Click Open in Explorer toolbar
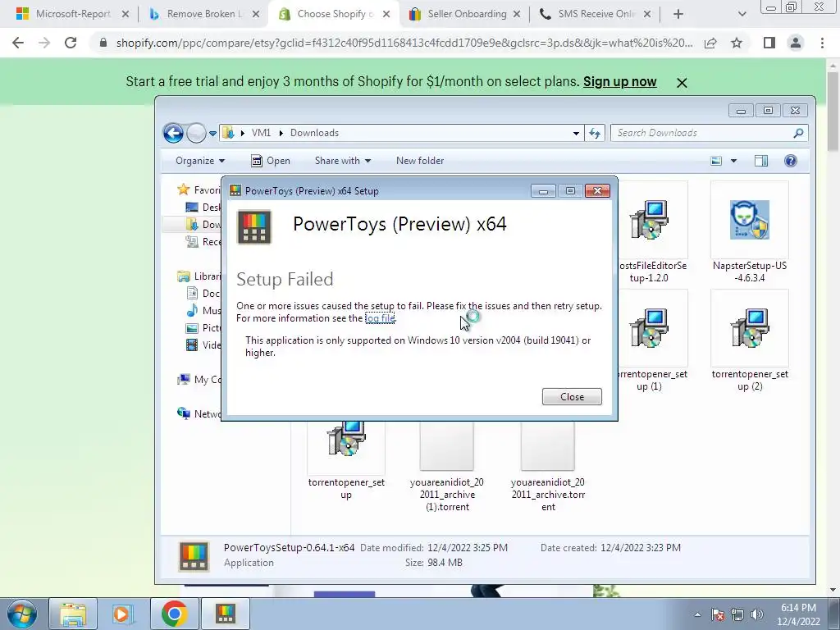840x630 pixels. point(271,161)
